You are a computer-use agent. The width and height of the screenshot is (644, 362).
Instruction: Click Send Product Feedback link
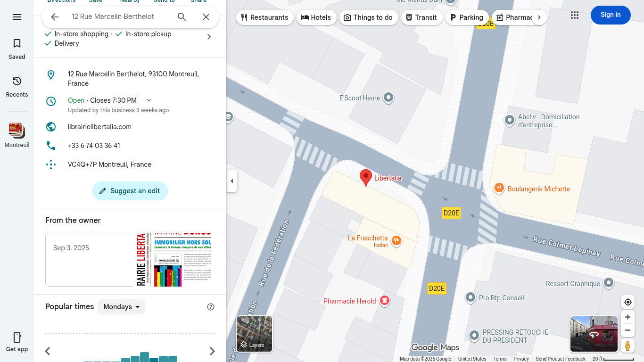[x=561, y=359]
